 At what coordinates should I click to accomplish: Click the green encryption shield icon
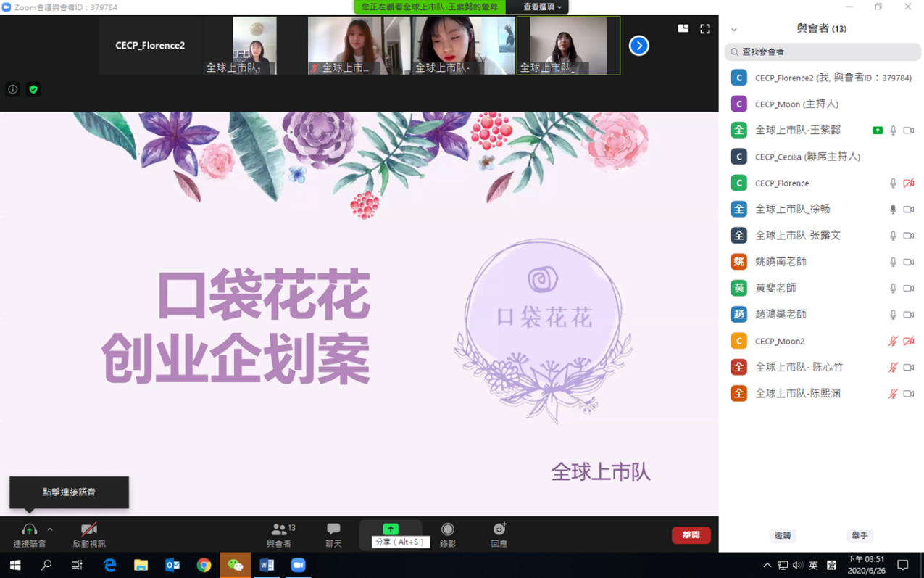pyautogui.click(x=33, y=89)
